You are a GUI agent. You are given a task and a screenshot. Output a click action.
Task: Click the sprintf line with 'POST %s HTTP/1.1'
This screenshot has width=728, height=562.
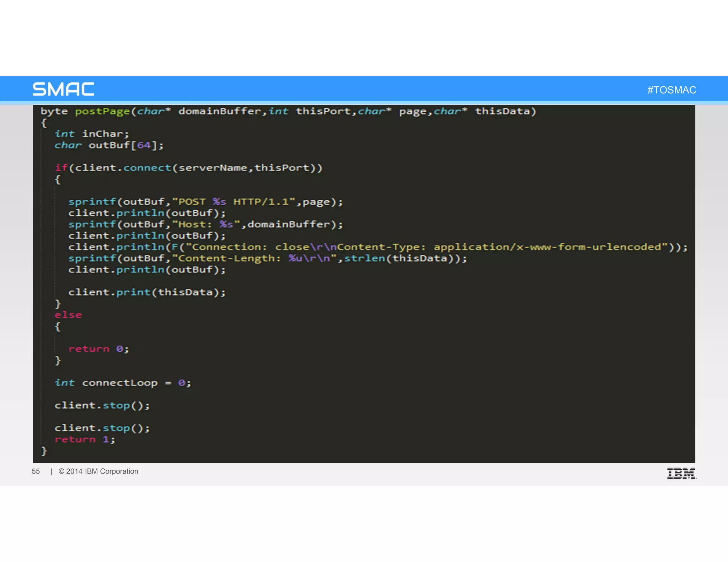pyautogui.click(x=205, y=202)
